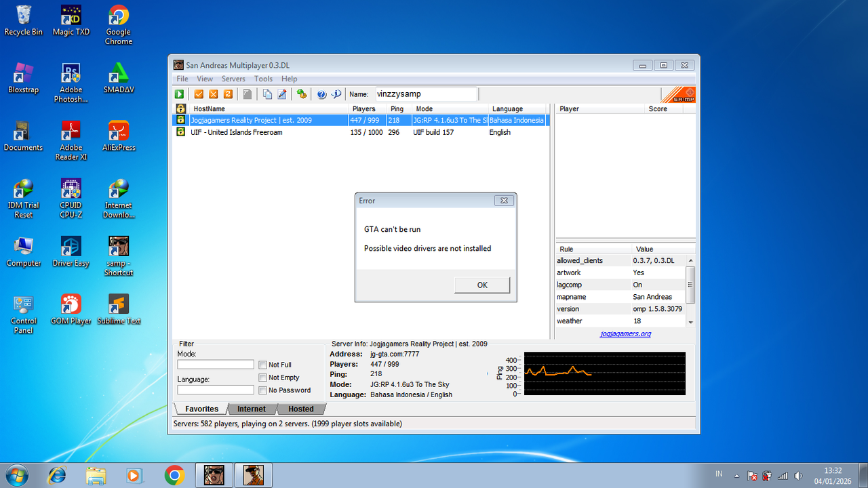The width and height of the screenshot is (868, 488).
Task: Select the Driver Easy desktop icon
Action: coord(71,251)
